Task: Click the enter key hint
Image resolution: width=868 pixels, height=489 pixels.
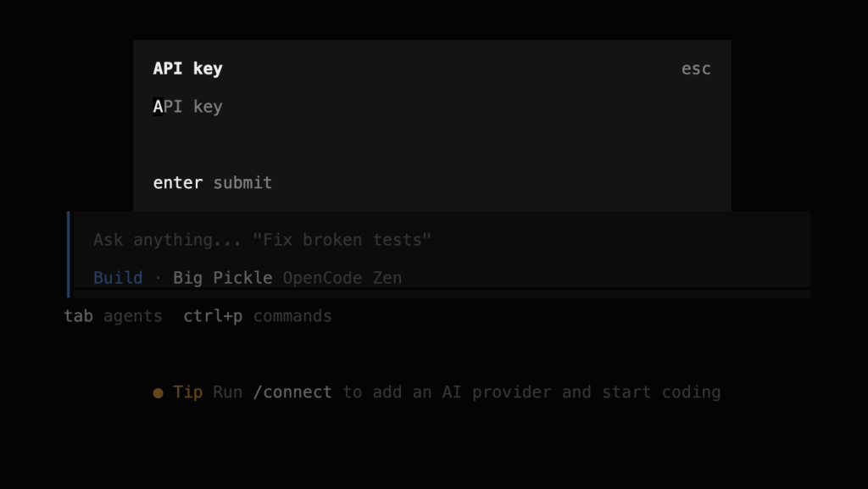Action: (x=178, y=182)
